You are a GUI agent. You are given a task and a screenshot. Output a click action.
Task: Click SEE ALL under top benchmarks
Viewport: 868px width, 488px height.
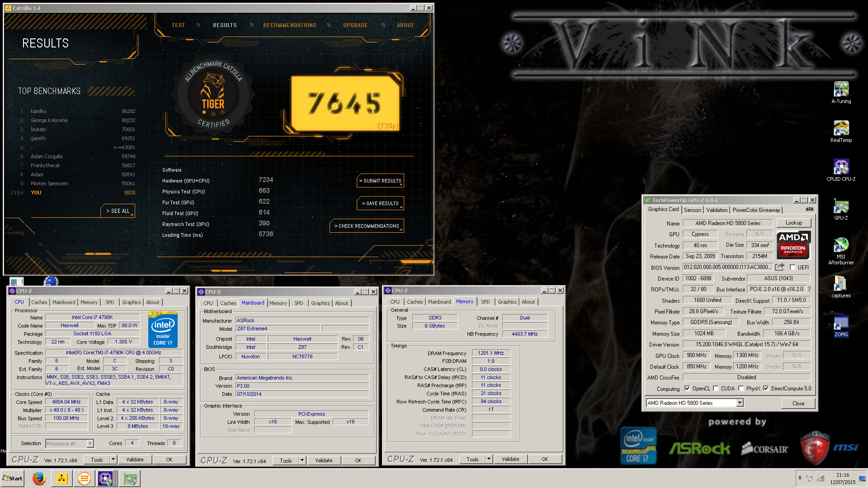click(118, 211)
